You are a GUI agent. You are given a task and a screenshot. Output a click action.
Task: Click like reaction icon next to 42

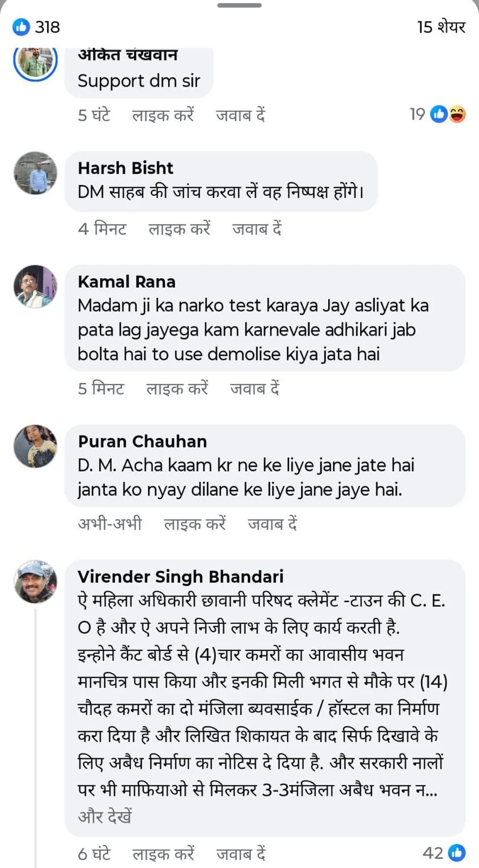(x=457, y=853)
